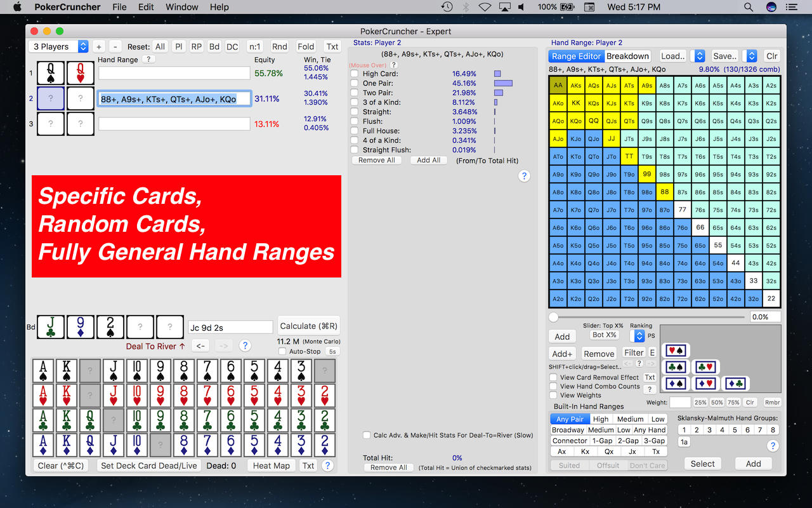Click the Top X% range slider handle
Viewport: 812px width, 508px height.
(x=554, y=316)
